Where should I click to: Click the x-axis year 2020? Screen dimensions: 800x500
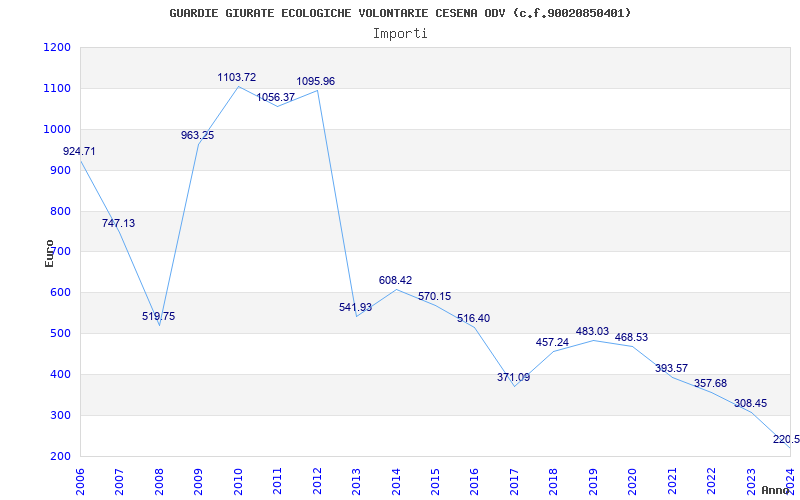632,482
